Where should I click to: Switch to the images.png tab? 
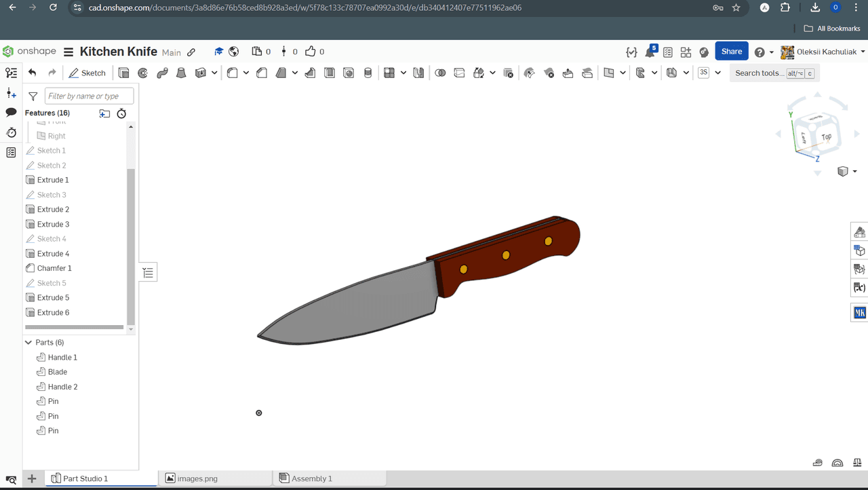(197, 478)
